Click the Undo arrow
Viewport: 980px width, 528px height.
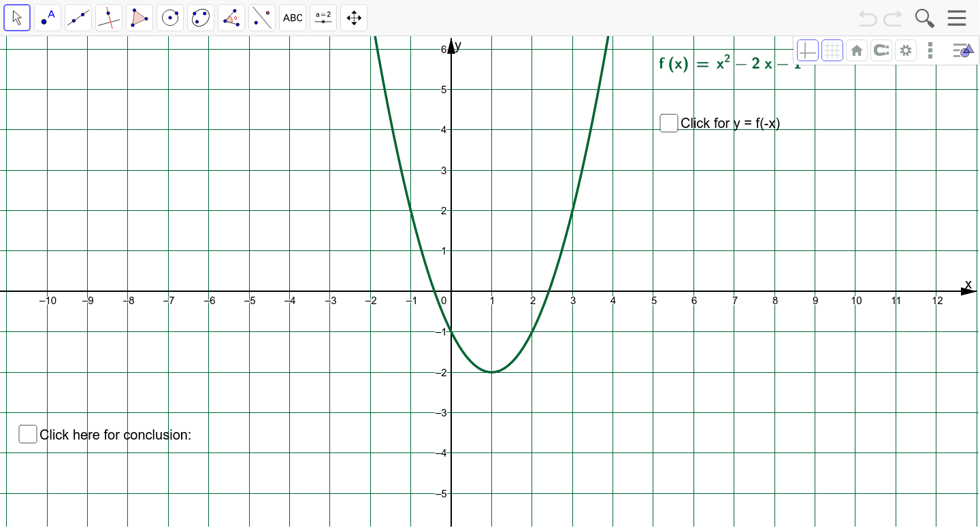click(x=868, y=18)
